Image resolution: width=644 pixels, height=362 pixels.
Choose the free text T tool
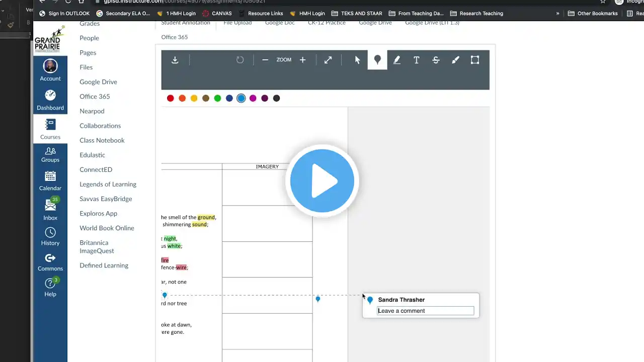click(417, 60)
